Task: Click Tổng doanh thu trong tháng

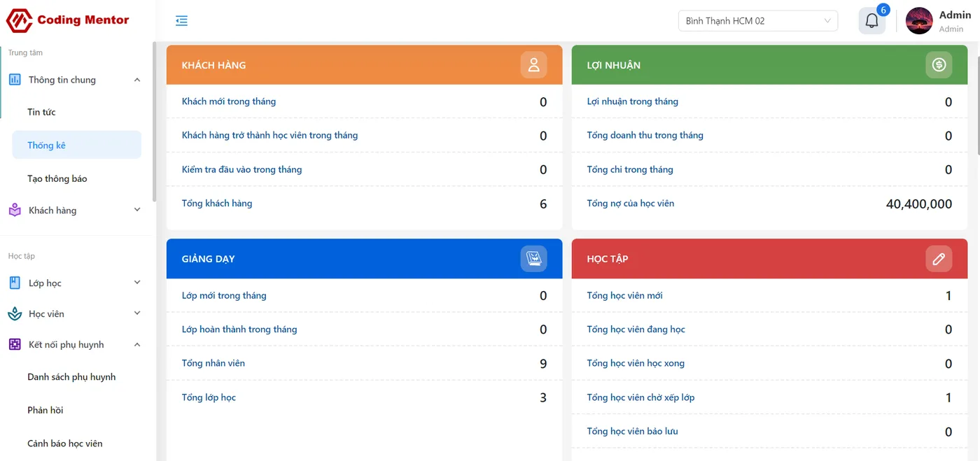Action: (645, 135)
